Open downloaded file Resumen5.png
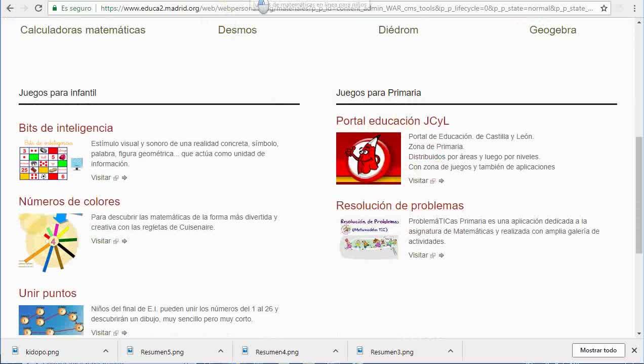Image resolution: width=644 pixels, height=364 pixels. pos(162,352)
